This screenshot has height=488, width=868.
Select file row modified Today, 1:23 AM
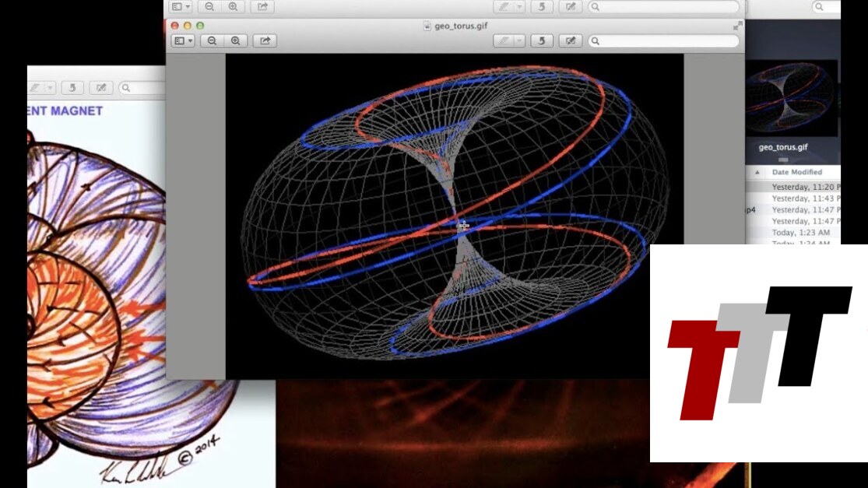point(800,233)
